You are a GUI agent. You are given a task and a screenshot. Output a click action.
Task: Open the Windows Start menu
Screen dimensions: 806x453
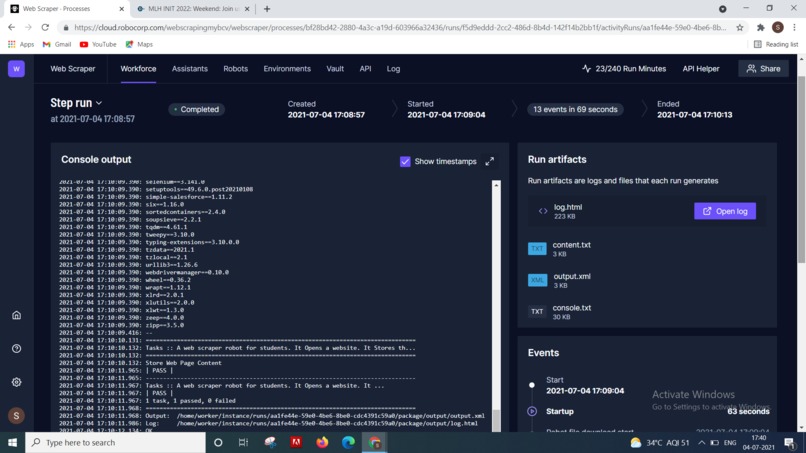pyautogui.click(x=12, y=442)
